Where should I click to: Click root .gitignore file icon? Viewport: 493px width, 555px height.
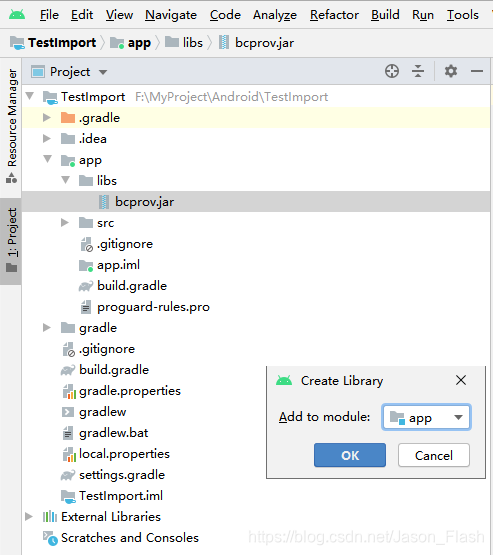[x=69, y=349]
